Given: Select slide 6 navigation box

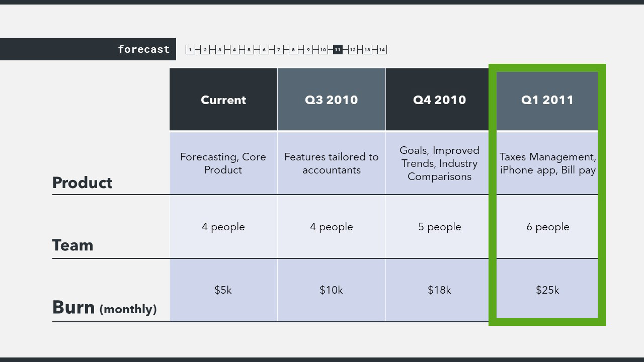Looking at the screenshot, I should (264, 49).
